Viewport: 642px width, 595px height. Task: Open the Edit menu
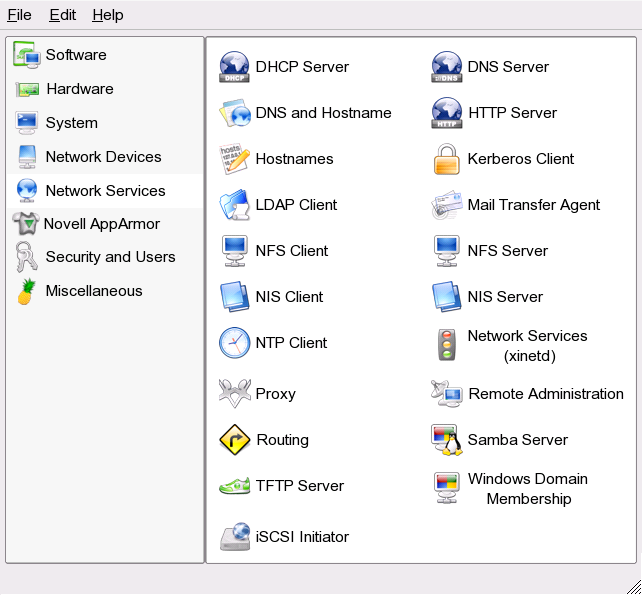point(62,15)
